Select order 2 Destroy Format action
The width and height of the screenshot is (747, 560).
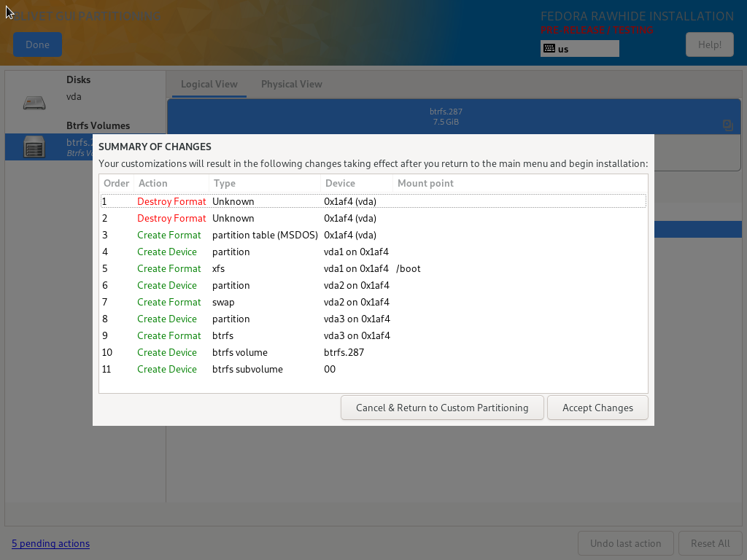coord(373,218)
